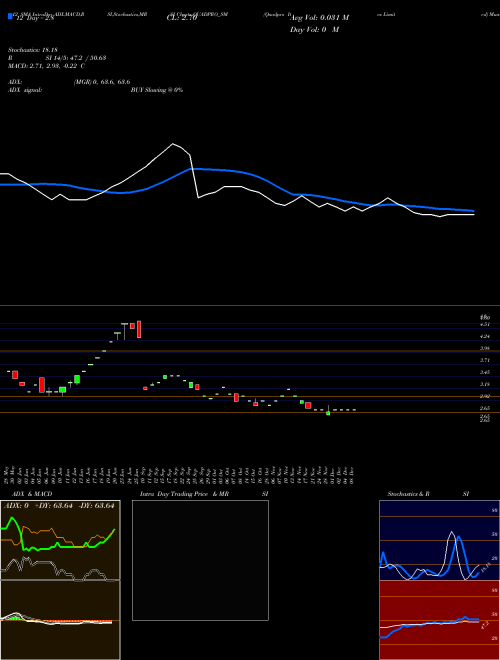The width and height of the screenshot is (500, 660).
Task: Click the 'Intra Day Trading Price & MR' title
Action: coord(184,494)
